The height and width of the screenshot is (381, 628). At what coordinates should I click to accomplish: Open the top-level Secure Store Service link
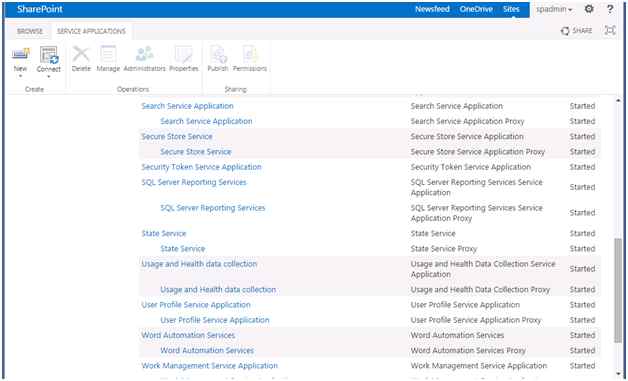point(177,137)
